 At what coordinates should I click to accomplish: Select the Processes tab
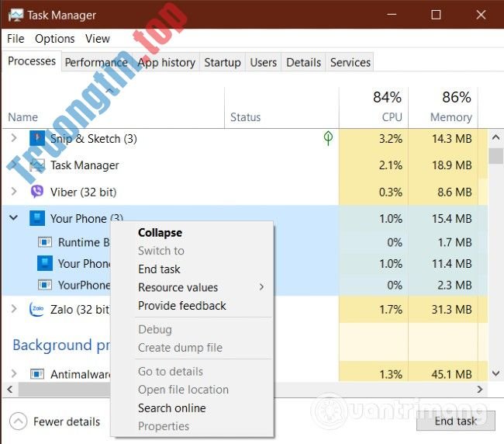point(32,61)
